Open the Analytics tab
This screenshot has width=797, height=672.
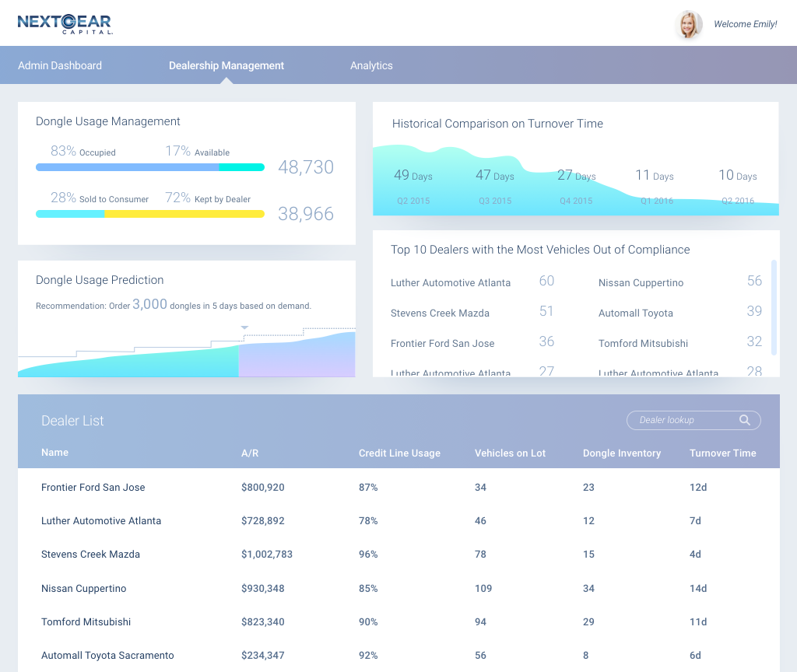pos(371,65)
